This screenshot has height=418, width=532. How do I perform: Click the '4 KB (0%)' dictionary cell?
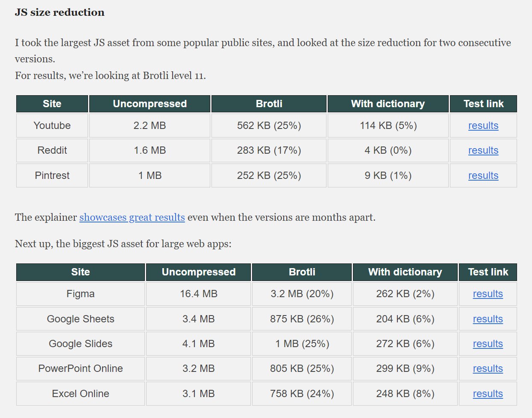coord(388,150)
